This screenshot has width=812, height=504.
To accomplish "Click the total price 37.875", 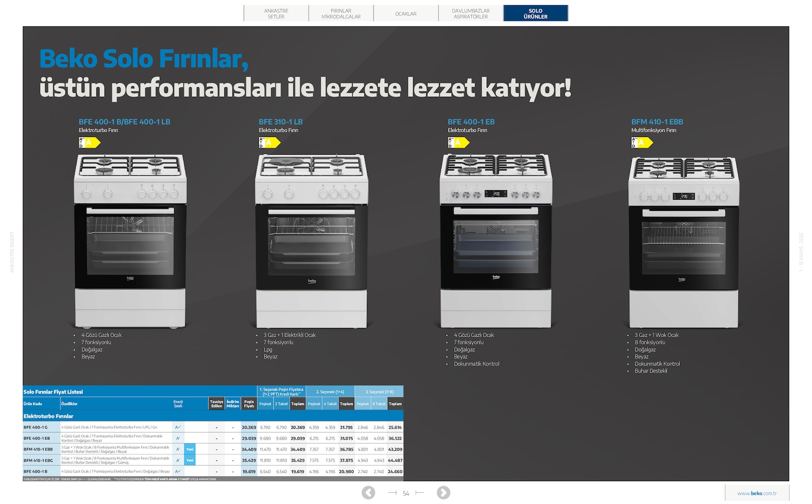I will tap(347, 460).
